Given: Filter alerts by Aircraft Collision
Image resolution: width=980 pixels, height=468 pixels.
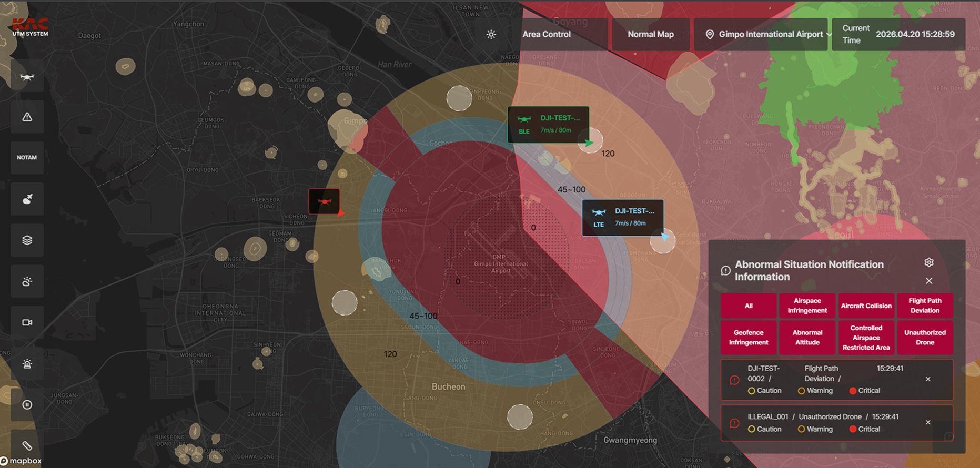Looking at the screenshot, I should click(866, 306).
